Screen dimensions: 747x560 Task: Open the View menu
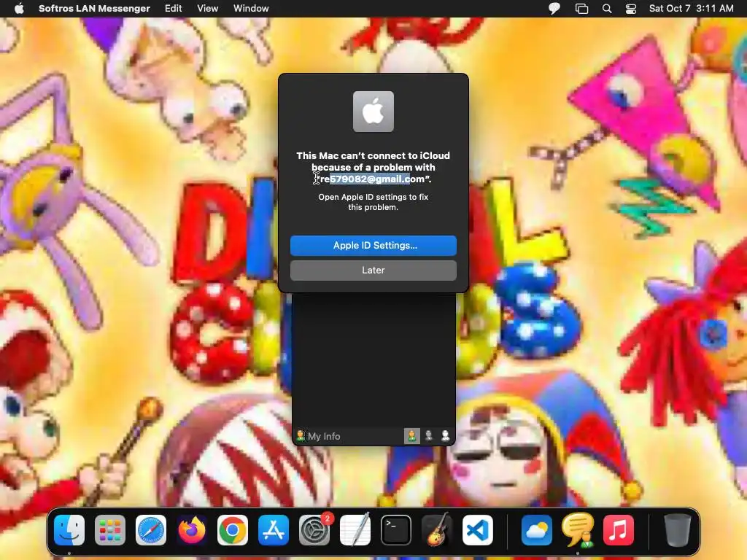point(208,8)
